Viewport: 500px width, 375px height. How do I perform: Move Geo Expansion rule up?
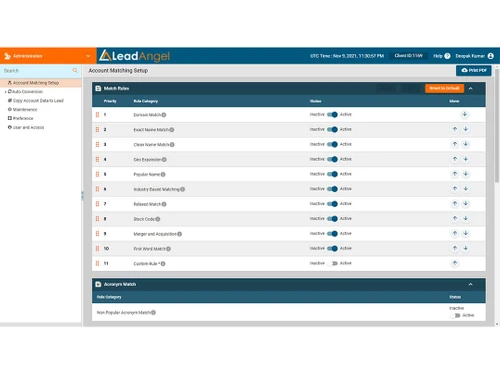click(455, 159)
